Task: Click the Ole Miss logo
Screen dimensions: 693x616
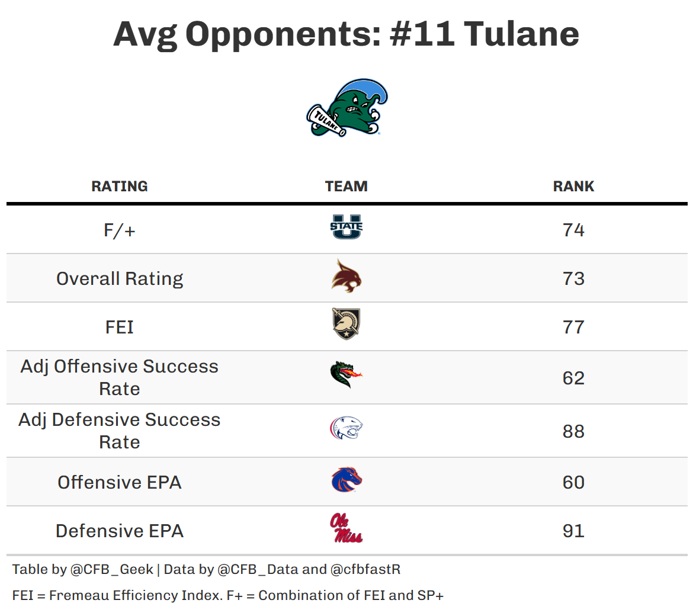Action: tap(346, 529)
